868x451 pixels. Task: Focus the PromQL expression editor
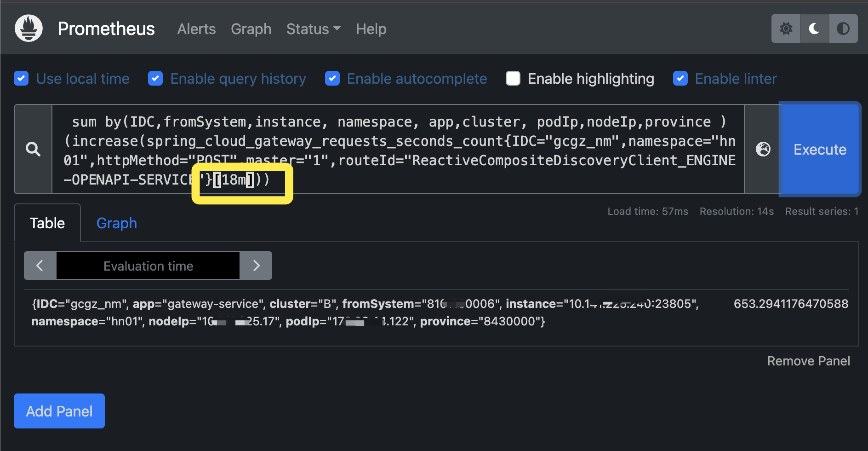pos(398,149)
